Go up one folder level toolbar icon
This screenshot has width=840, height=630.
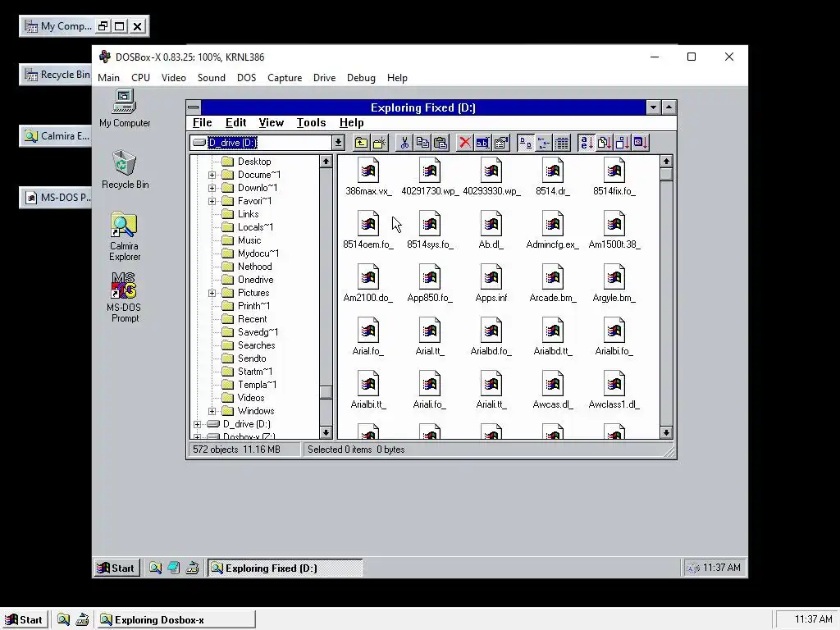click(361, 143)
